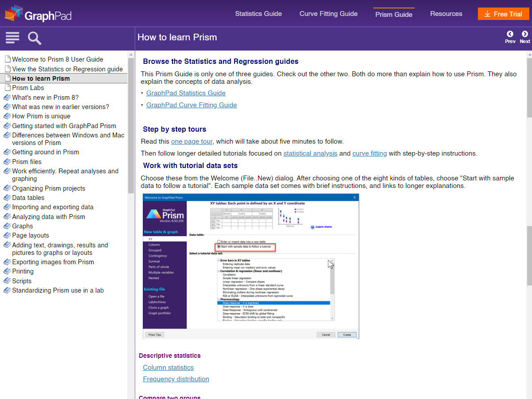Follow the one page tour link
This screenshot has height=399, width=532.
click(192, 141)
